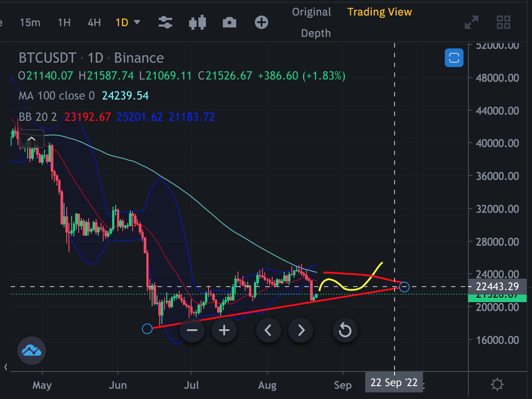The width and height of the screenshot is (532, 399).
Task: Collapse the indicator legend with caret
Action: click(x=32, y=138)
